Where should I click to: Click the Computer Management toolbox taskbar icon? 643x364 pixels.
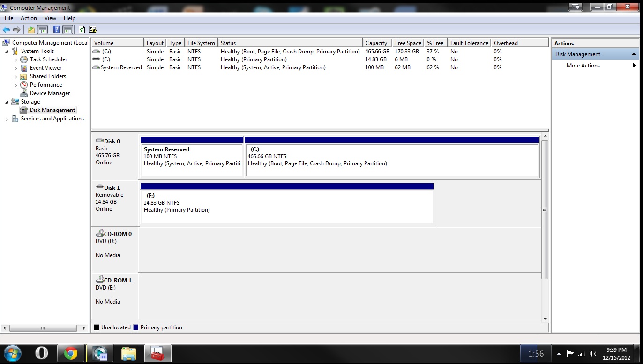tap(157, 353)
